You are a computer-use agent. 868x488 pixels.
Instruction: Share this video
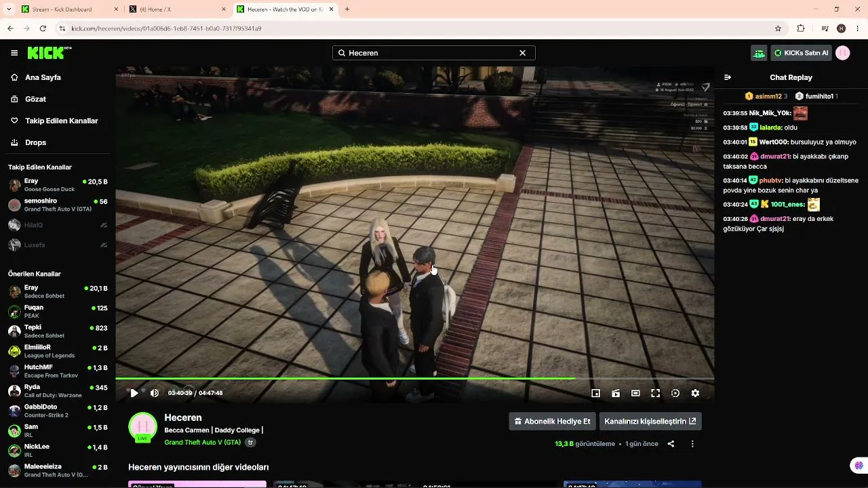tap(671, 444)
